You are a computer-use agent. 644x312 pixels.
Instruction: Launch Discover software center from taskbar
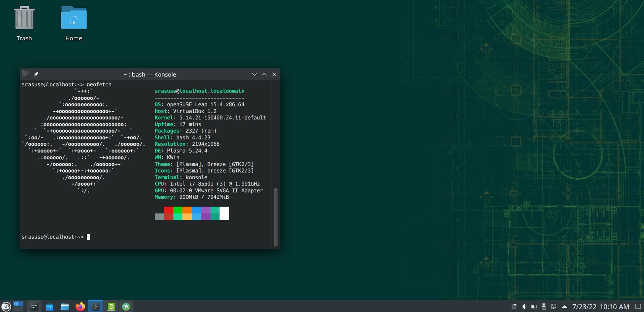(49, 306)
